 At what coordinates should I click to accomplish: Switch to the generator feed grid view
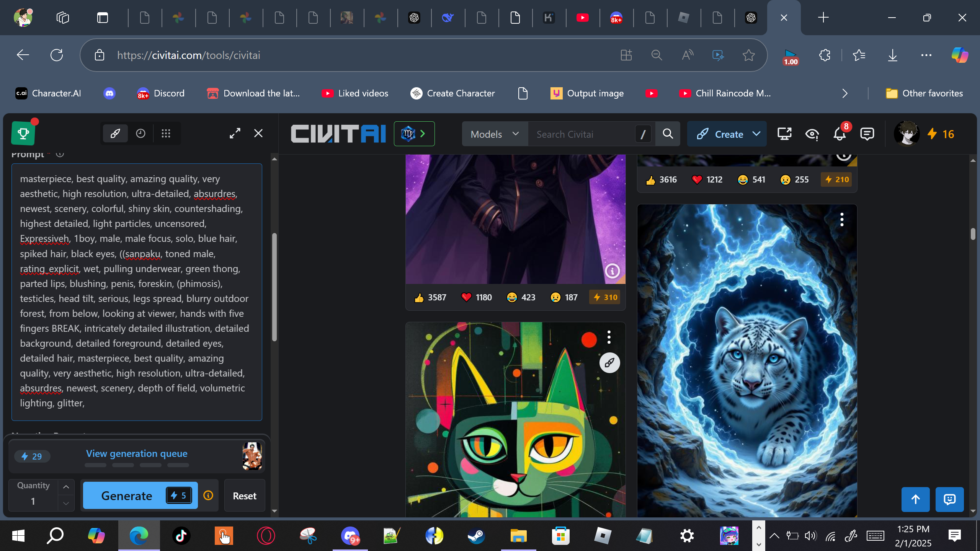166,134
